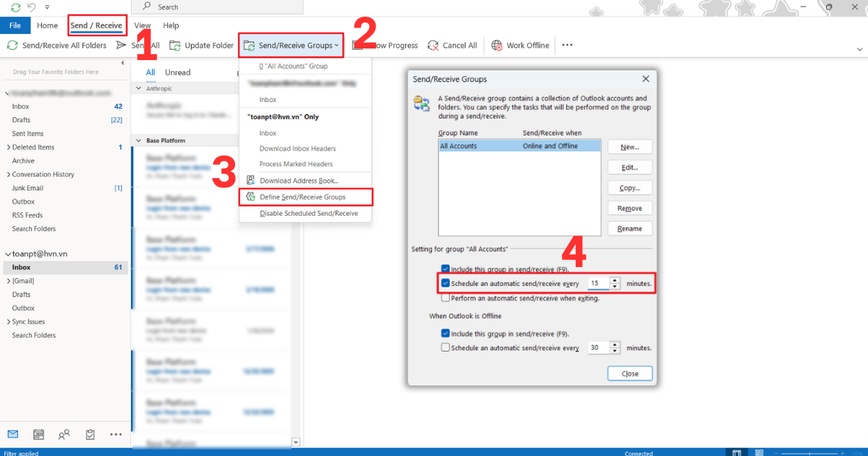Open the Archive folder
The width and height of the screenshot is (868, 456).
point(23,161)
